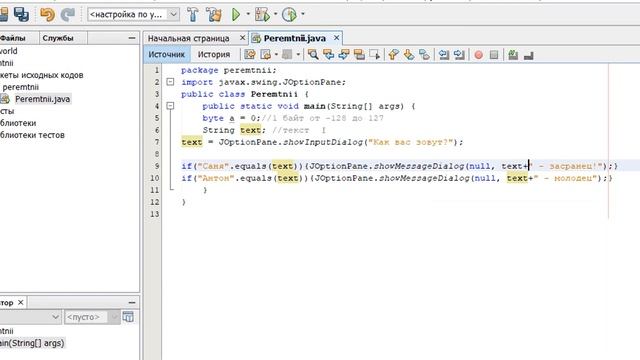The image size is (640, 360).
Task: Collapse the import fold on line 2
Action: tap(170, 82)
